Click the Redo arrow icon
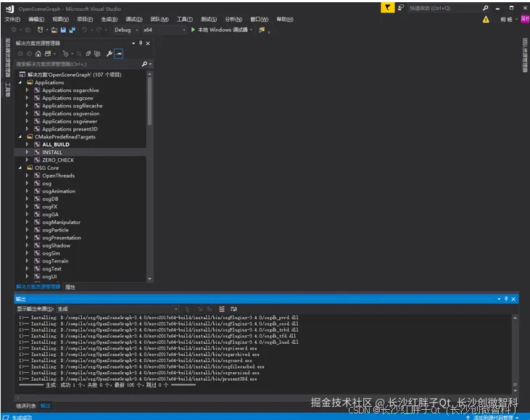 [x=99, y=30]
